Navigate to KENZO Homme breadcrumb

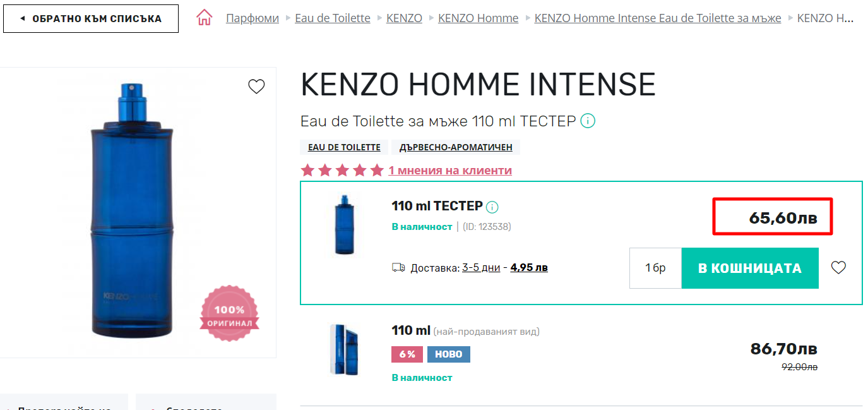click(479, 18)
